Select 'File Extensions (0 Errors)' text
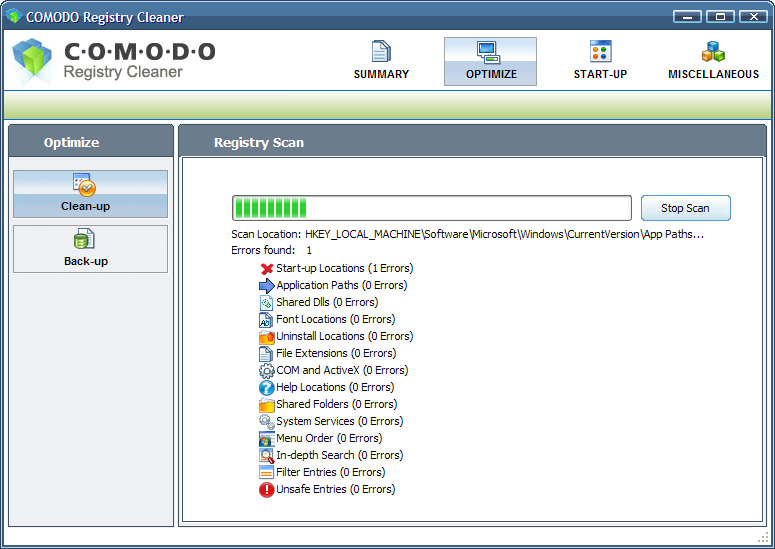 click(336, 353)
